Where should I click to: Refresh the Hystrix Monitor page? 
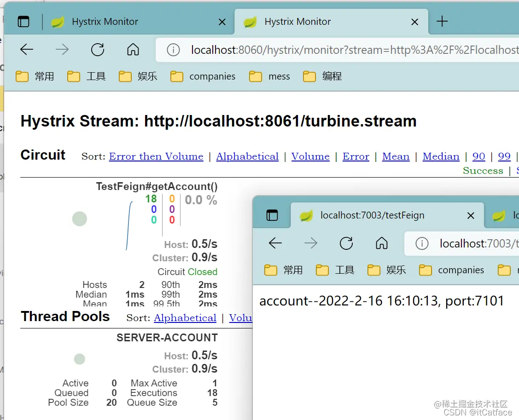pos(98,50)
